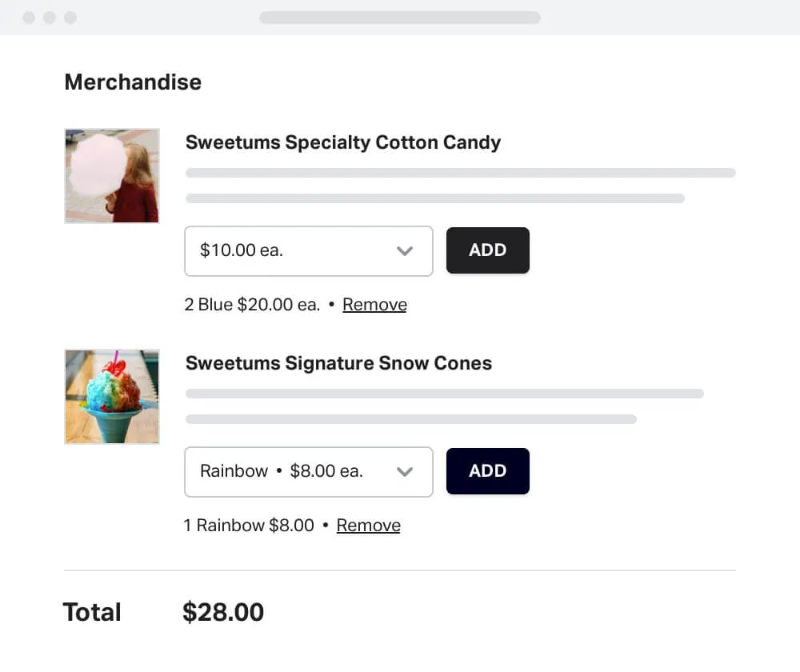
Task: Click the browser address bar
Action: tap(400, 17)
